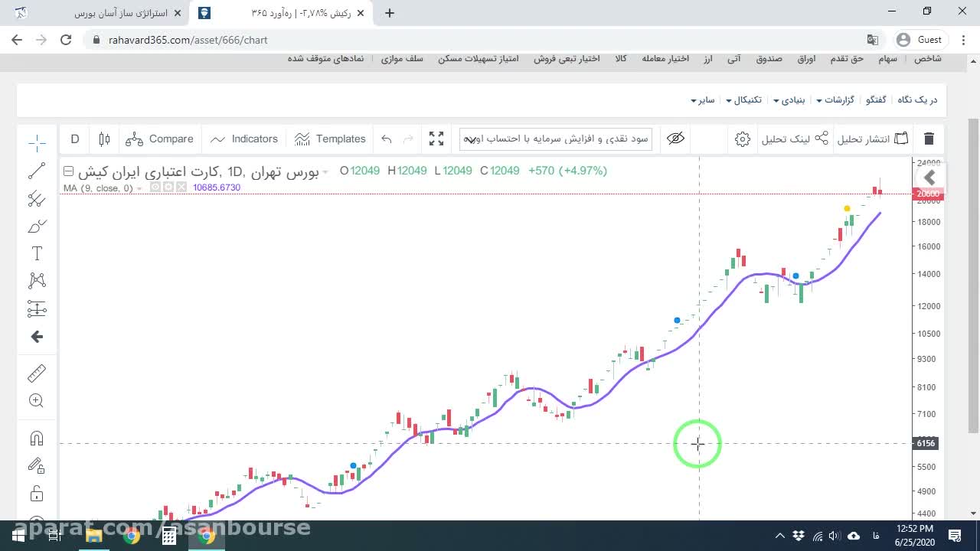Select the Text annotation tool
The image size is (980, 551).
(37, 254)
